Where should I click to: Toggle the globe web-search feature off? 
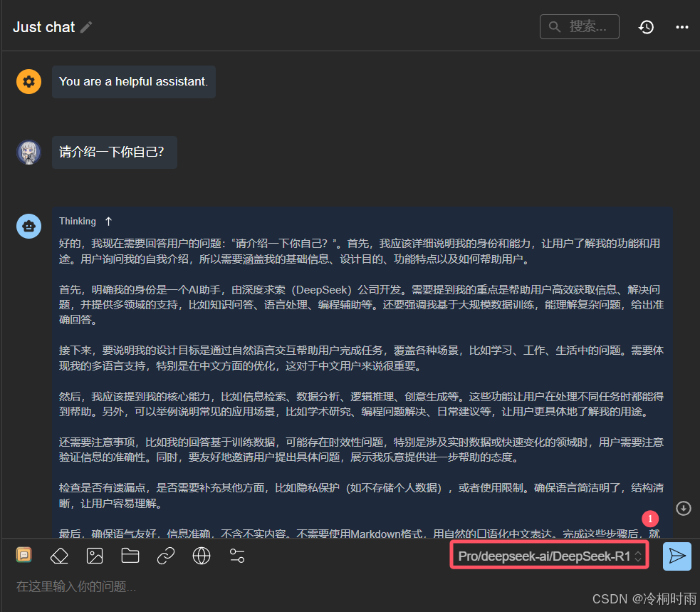[202, 555]
